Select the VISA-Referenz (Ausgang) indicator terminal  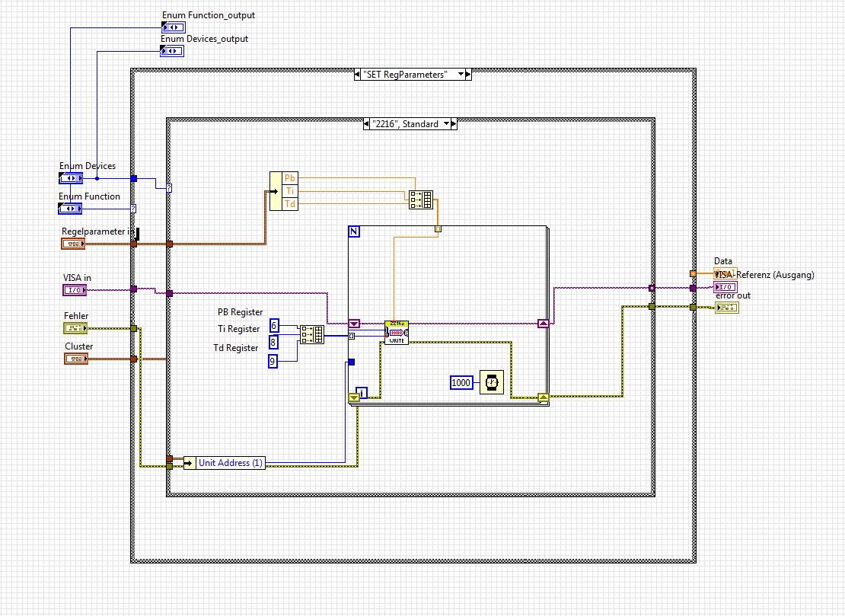pos(725,287)
